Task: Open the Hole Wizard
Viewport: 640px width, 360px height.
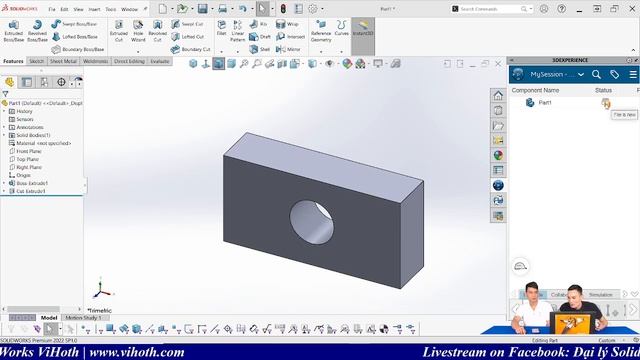Action: coord(138,31)
